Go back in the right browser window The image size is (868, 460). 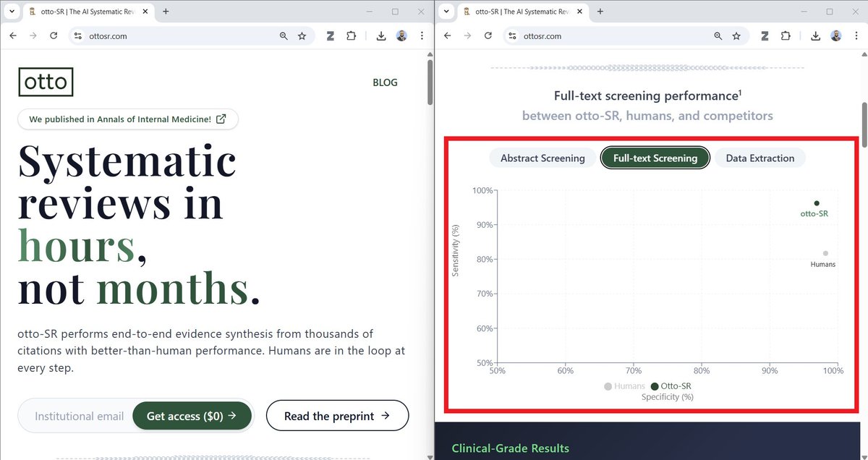[x=447, y=36]
